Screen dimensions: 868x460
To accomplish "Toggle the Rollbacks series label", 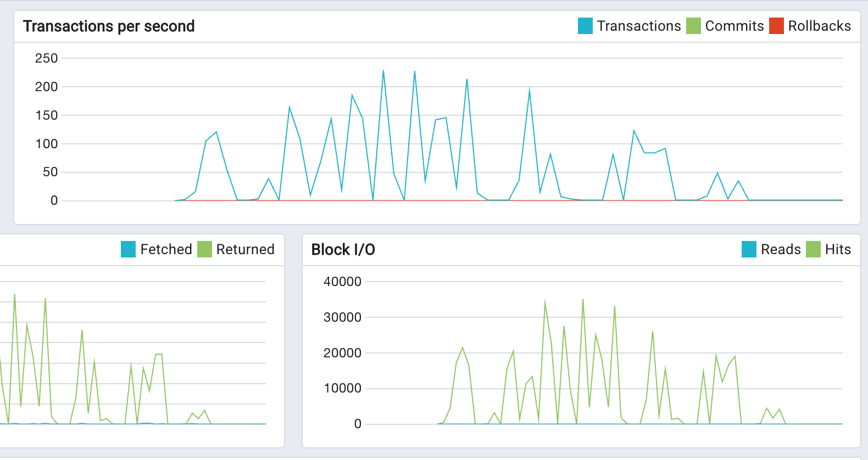I will (x=819, y=26).
